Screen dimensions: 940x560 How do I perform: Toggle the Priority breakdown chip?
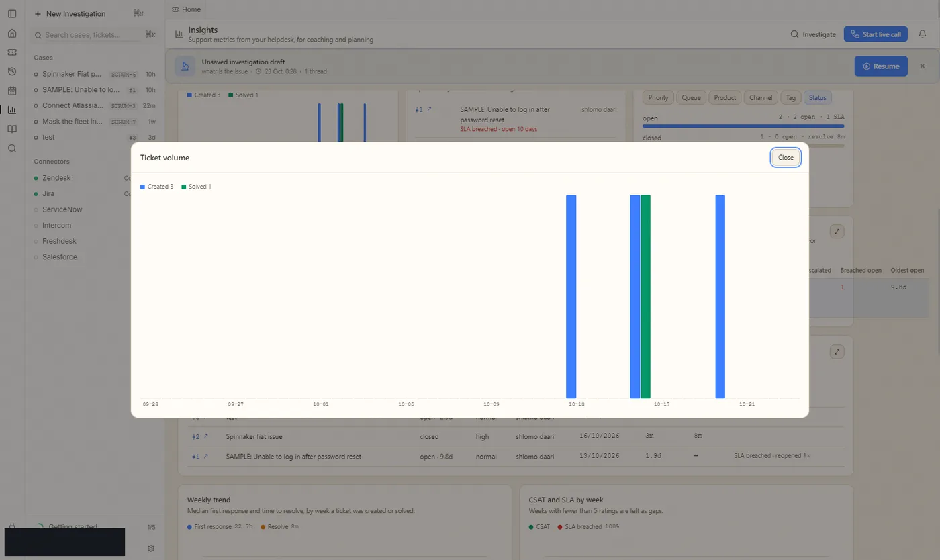tap(658, 98)
